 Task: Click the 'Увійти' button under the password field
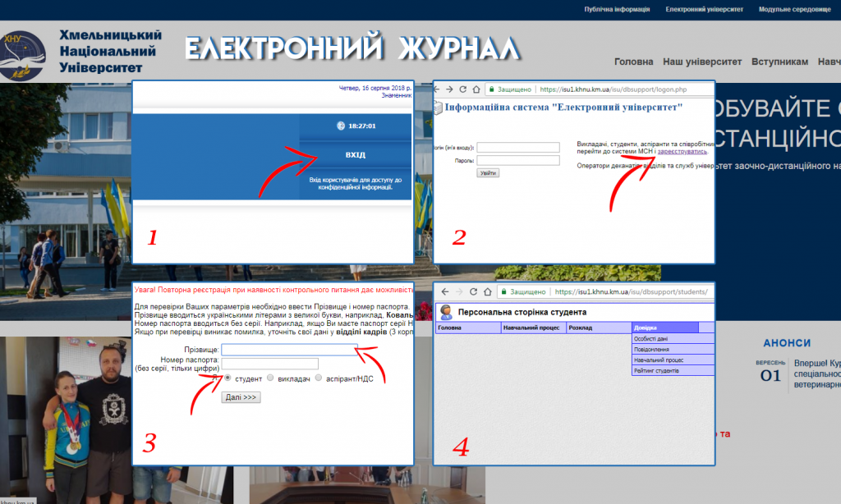[x=488, y=173]
